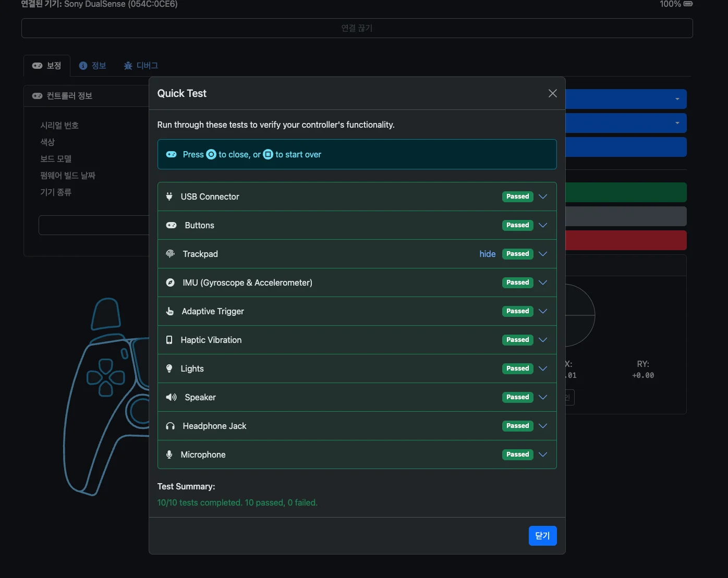Expand the Lights test row
728x578 pixels.
(543, 368)
